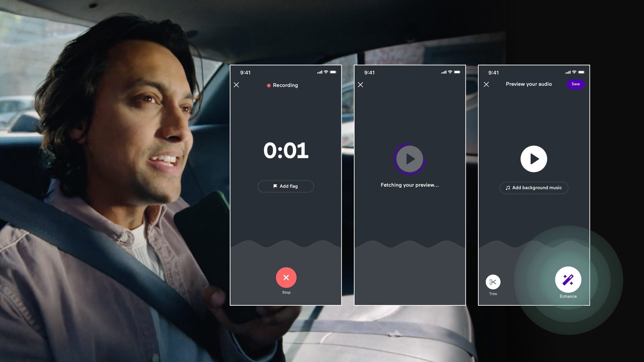This screenshot has height=362, width=644.
Task: Close the Preview your audio screen
Action: click(486, 84)
